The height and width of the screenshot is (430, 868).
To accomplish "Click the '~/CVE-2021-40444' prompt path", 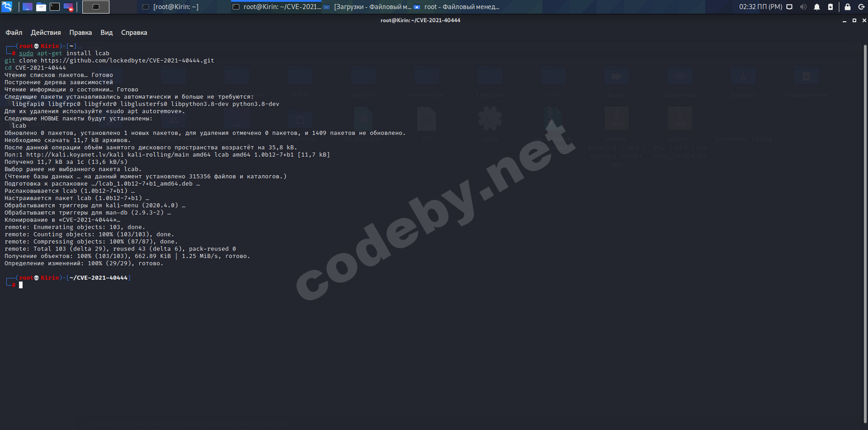I will coord(98,277).
